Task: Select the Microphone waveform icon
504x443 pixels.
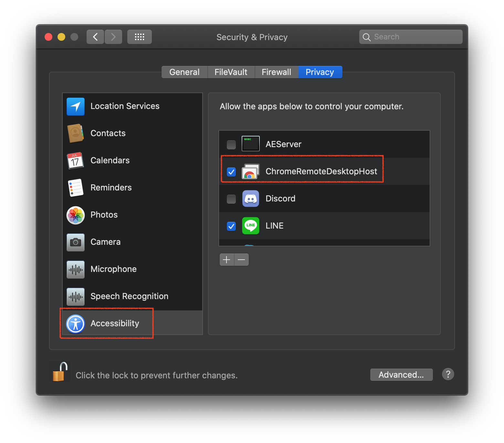Action: point(75,269)
